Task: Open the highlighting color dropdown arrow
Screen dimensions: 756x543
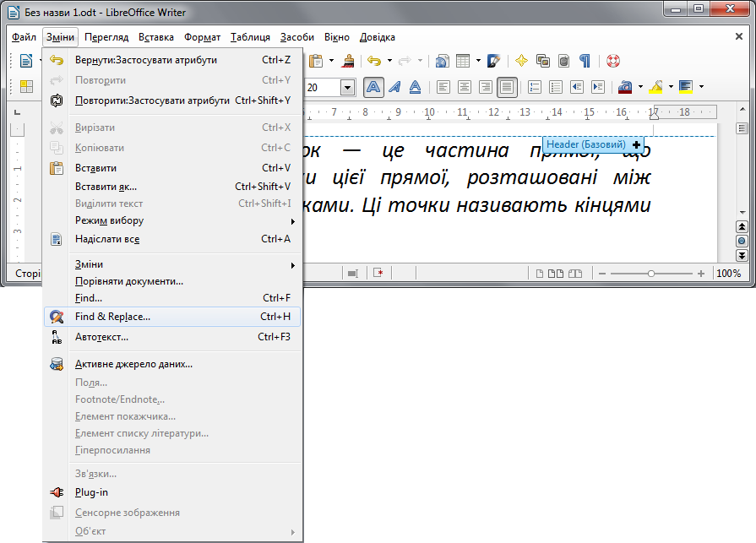Action: pos(671,87)
